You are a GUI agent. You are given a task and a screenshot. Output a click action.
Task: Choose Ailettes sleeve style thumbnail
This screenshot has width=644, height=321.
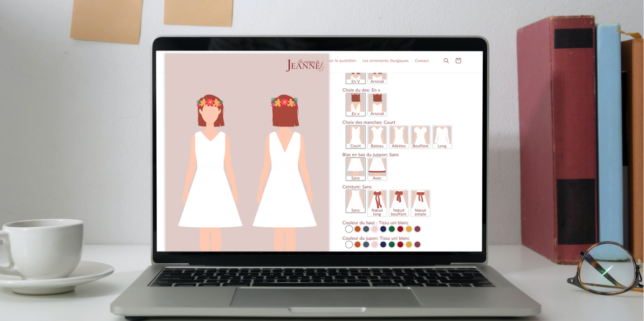pyautogui.click(x=399, y=137)
